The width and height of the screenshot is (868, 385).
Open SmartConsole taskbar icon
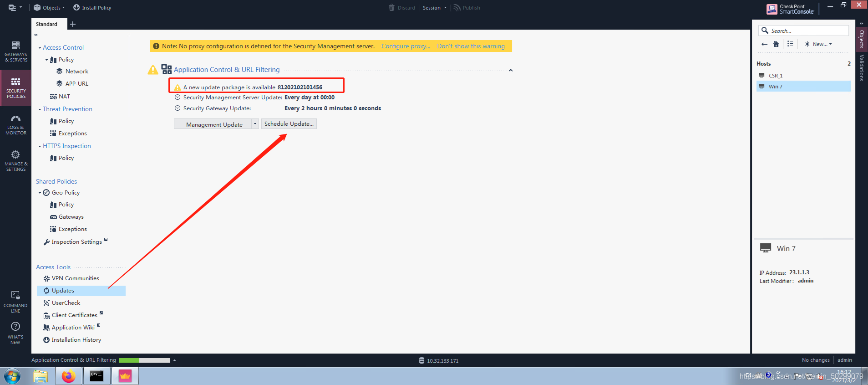click(x=125, y=376)
